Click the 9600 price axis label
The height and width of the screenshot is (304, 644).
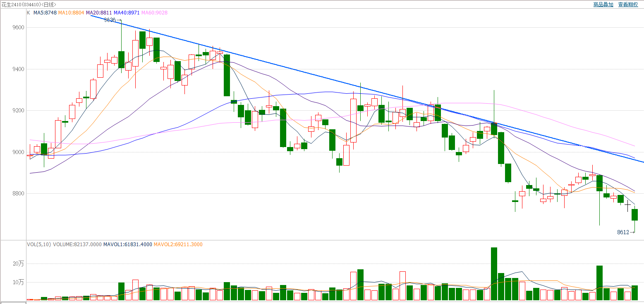(19, 28)
